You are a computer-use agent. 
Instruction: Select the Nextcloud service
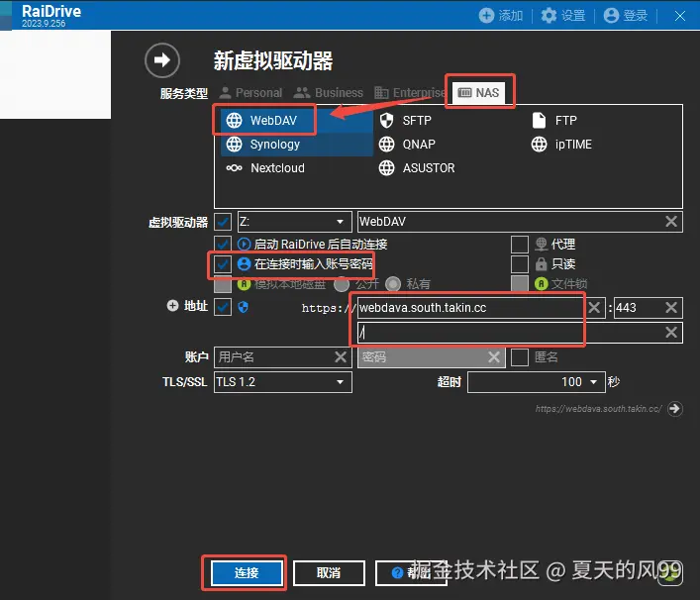265,168
